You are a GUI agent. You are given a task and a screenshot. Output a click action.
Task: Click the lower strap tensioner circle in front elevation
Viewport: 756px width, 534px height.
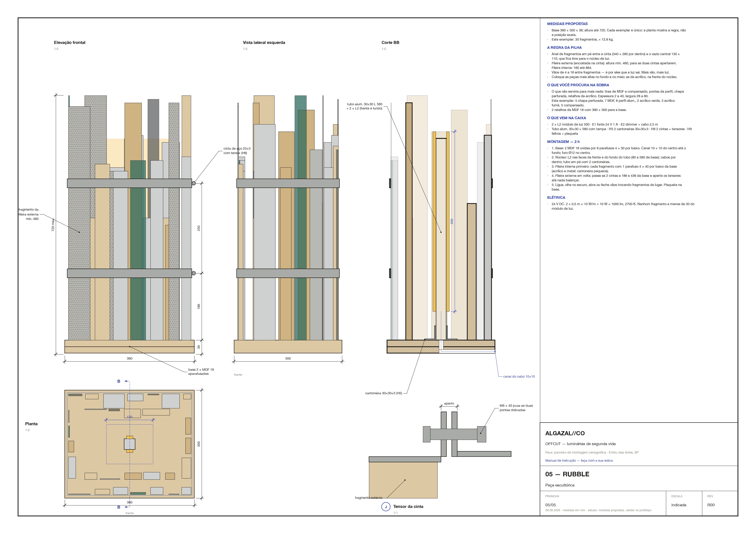coord(194,273)
